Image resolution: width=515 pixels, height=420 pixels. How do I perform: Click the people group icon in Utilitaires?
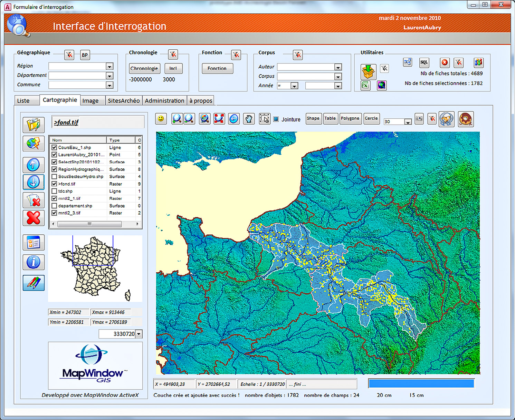point(478,62)
